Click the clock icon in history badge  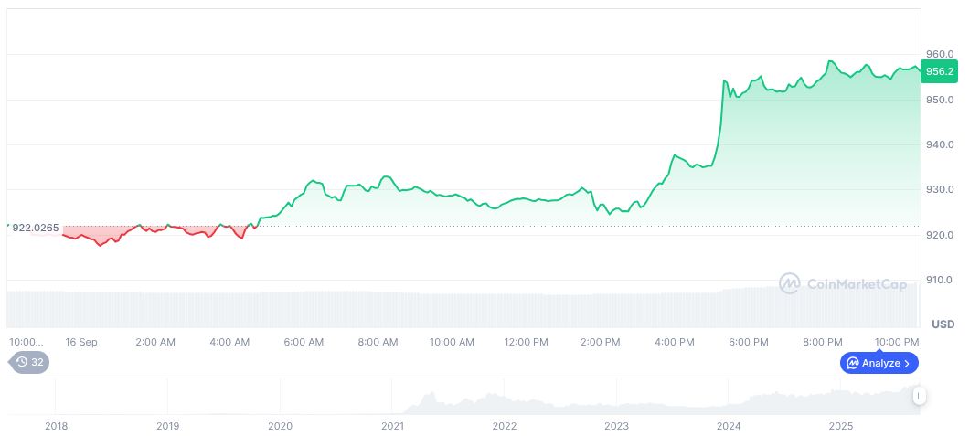tap(22, 362)
